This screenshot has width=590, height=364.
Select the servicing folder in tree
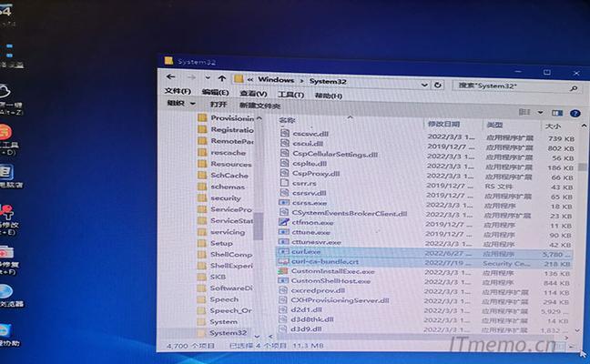click(221, 232)
